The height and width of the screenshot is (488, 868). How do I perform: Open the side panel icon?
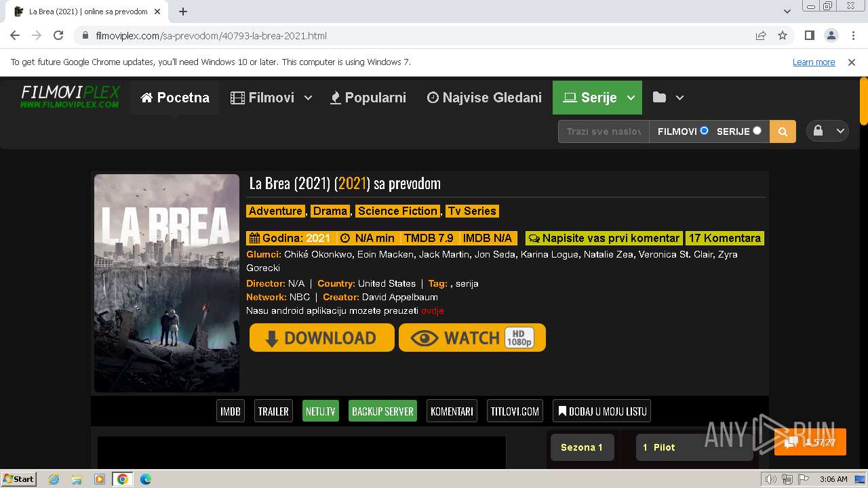click(x=809, y=35)
